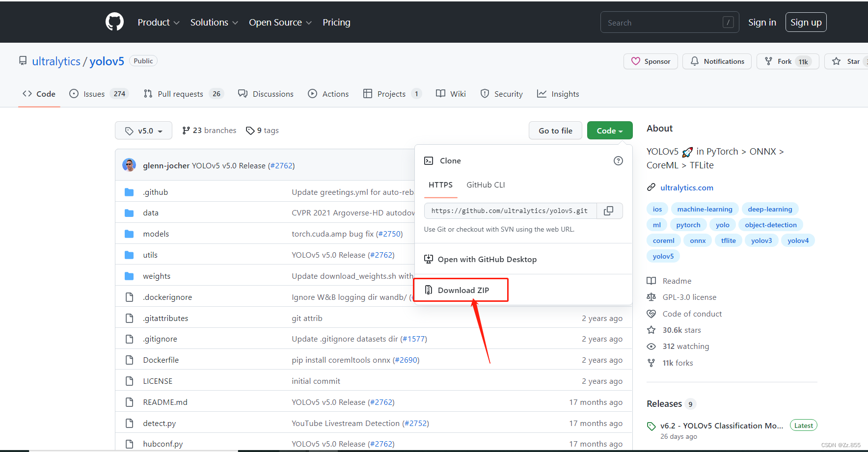This screenshot has height=452, width=868.
Task: Click the Sign in link
Action: (762, 22)
